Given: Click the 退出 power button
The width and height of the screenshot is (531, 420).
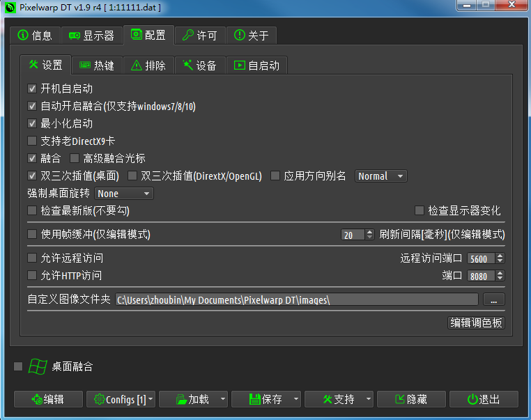Looking at the screenshot, I should (484, 399).
